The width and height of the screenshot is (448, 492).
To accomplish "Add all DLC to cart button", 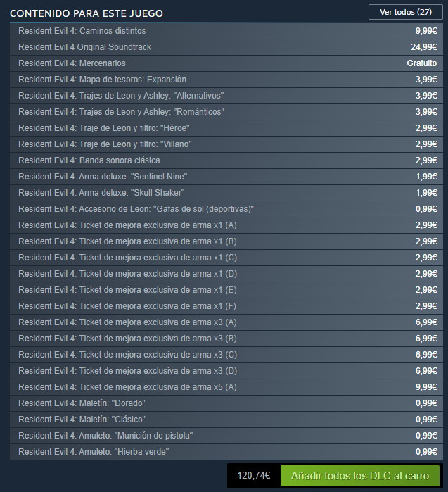I will coord(359,475).
